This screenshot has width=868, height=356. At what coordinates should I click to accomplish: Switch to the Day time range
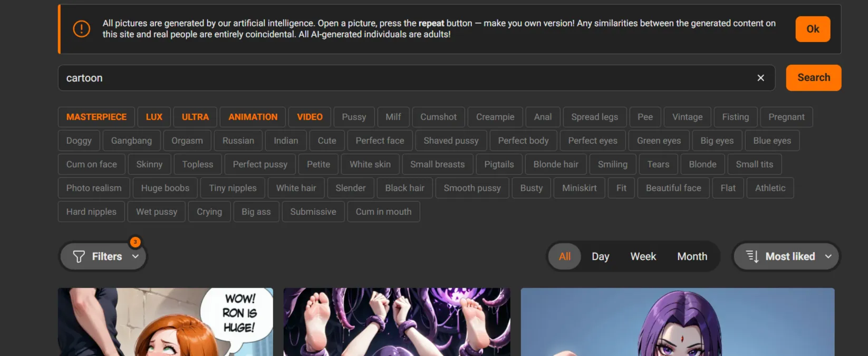coord(600,256)
